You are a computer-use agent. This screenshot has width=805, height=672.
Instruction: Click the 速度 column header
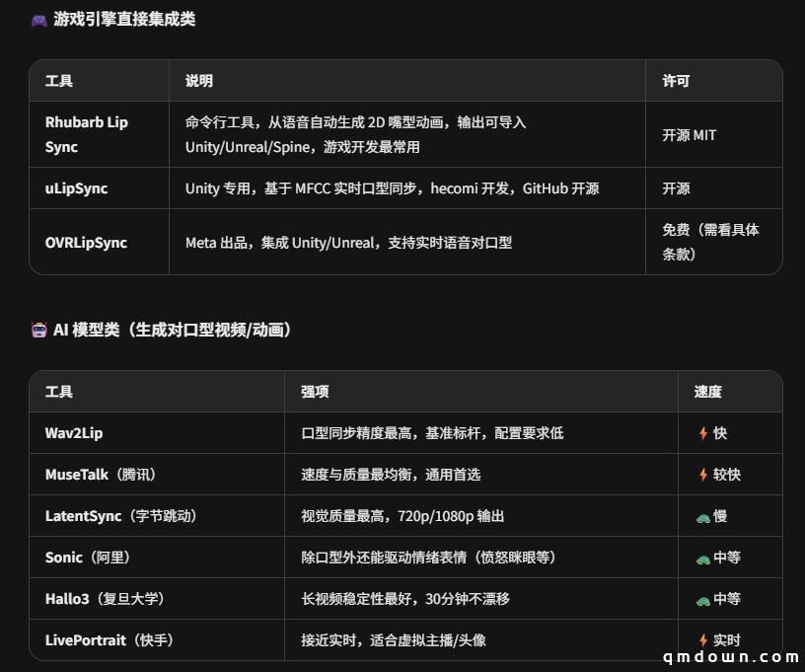(x=708, y=392)
